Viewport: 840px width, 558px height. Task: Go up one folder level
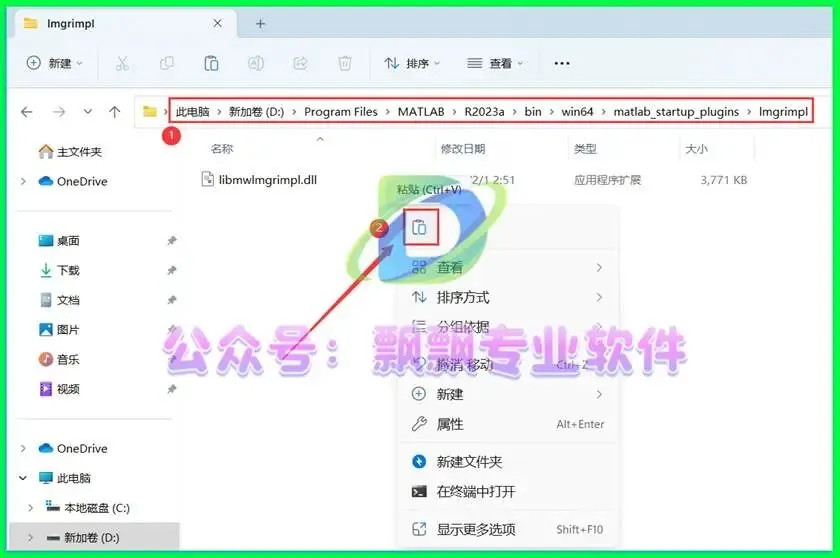point(114,111)
